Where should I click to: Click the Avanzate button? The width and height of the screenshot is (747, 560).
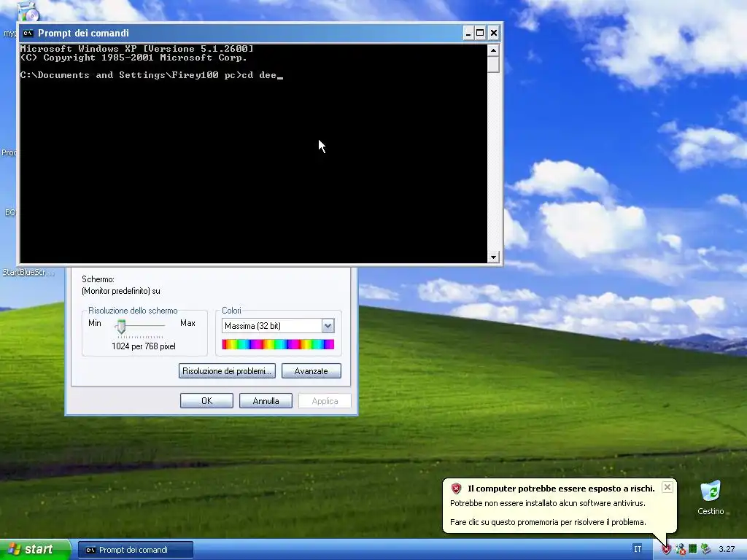click(x=311, y=371)
